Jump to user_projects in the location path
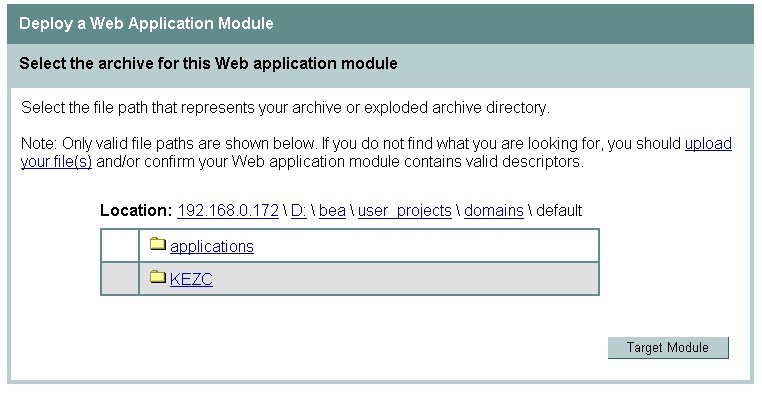This screenshot has width=762, height=394. [x=405, y=210]
